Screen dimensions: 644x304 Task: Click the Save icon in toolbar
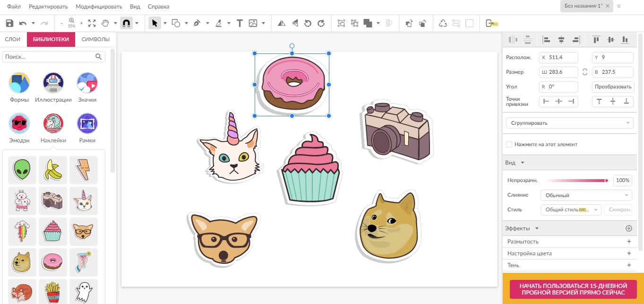pos(9,23)
